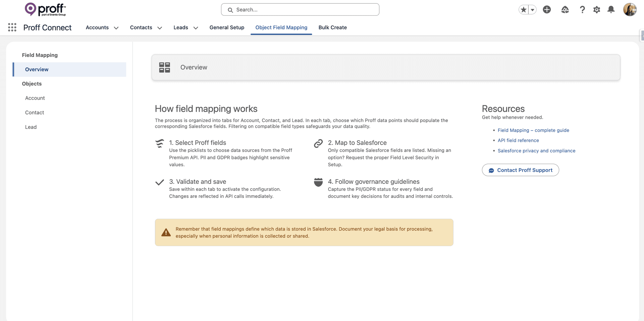
Task: Open the Setup gear icon
Action: click(x=596, y=10)
